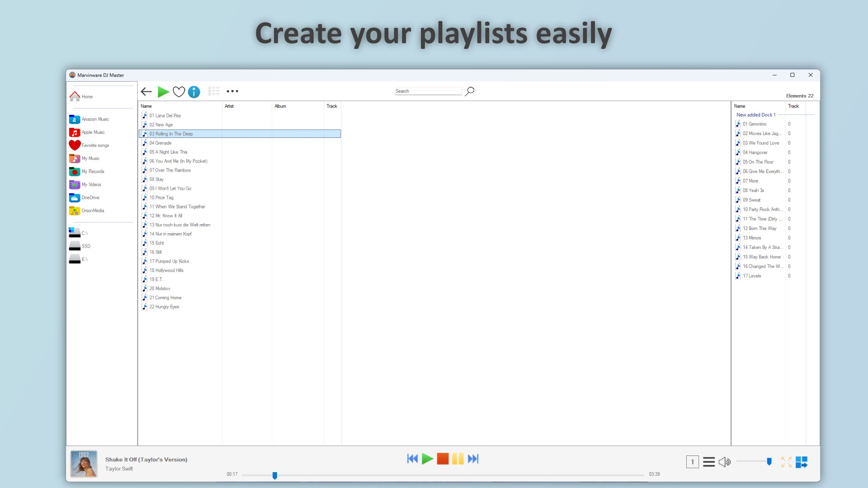Click the list view icon
This screenshot has height=488, width=868.
point(214,91)
